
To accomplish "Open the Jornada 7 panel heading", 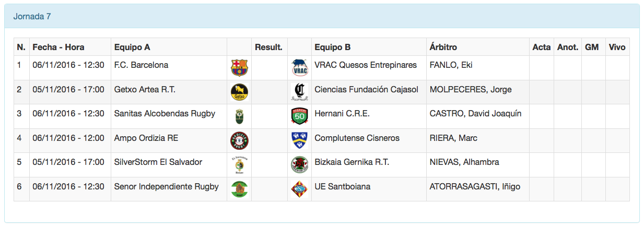I will pos(32,16).
